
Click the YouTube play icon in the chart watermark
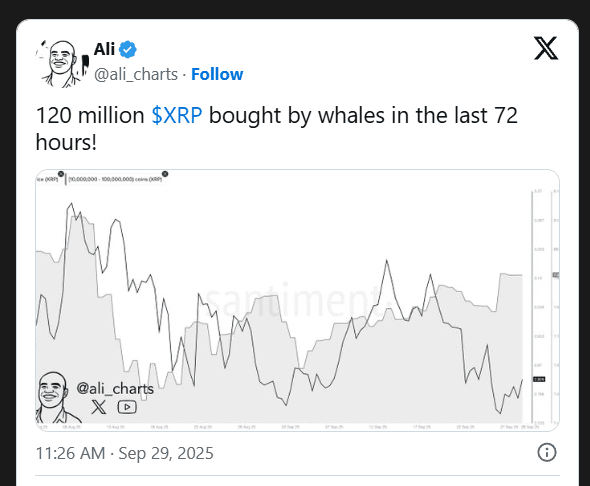click(127, 407)
